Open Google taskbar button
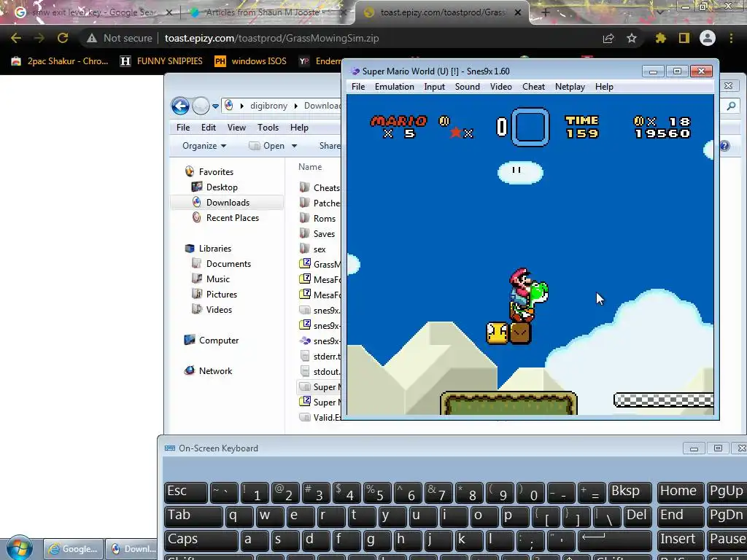The width and height of the screenshot is (747, 560). point(74,549)
